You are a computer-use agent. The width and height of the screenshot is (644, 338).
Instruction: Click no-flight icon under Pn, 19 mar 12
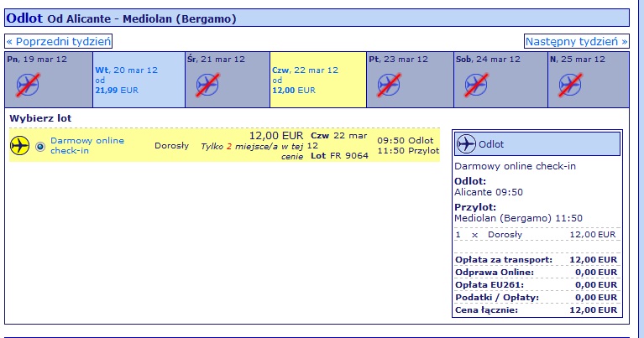(28, 85)
